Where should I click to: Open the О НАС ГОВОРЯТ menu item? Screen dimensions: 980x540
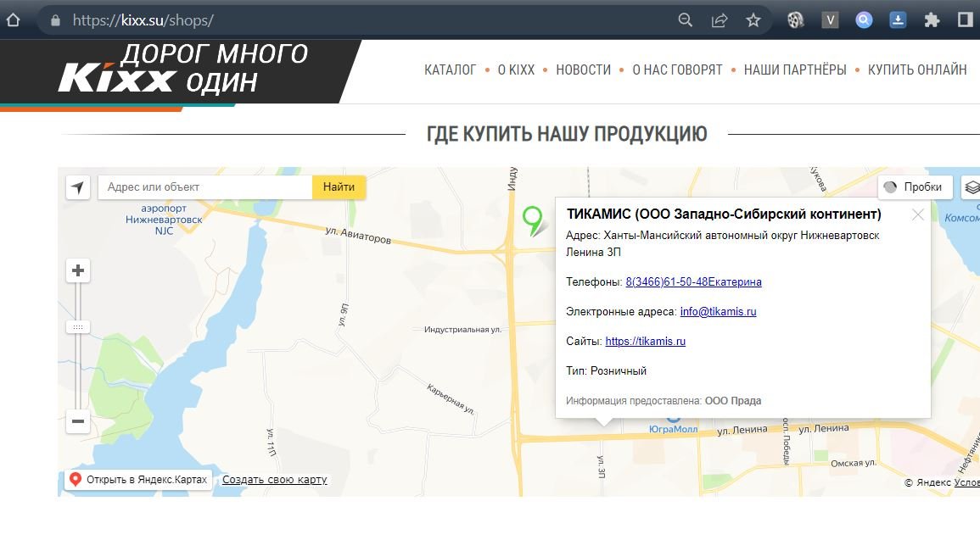[677, 70]
